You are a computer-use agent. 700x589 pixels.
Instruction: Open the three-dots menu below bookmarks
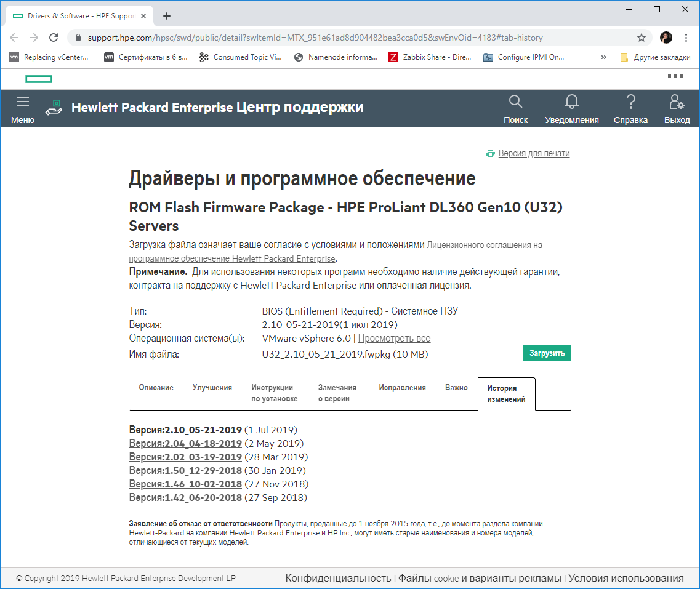(675, 76)
